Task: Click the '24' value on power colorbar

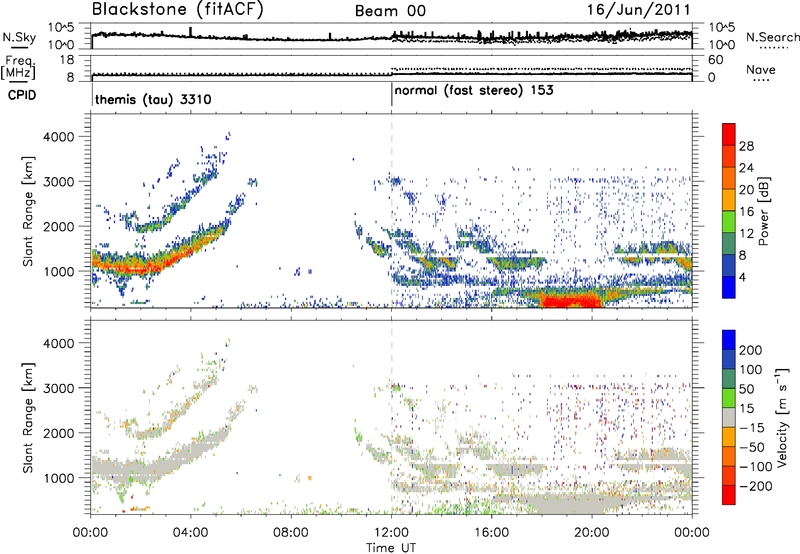Action: tap(746, 168)
